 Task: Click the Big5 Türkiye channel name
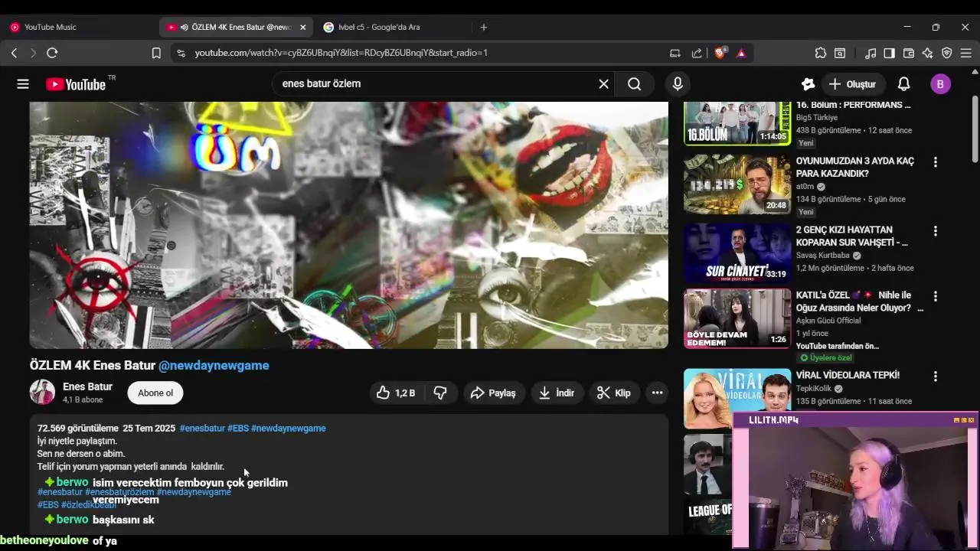(x=817, y=118)
